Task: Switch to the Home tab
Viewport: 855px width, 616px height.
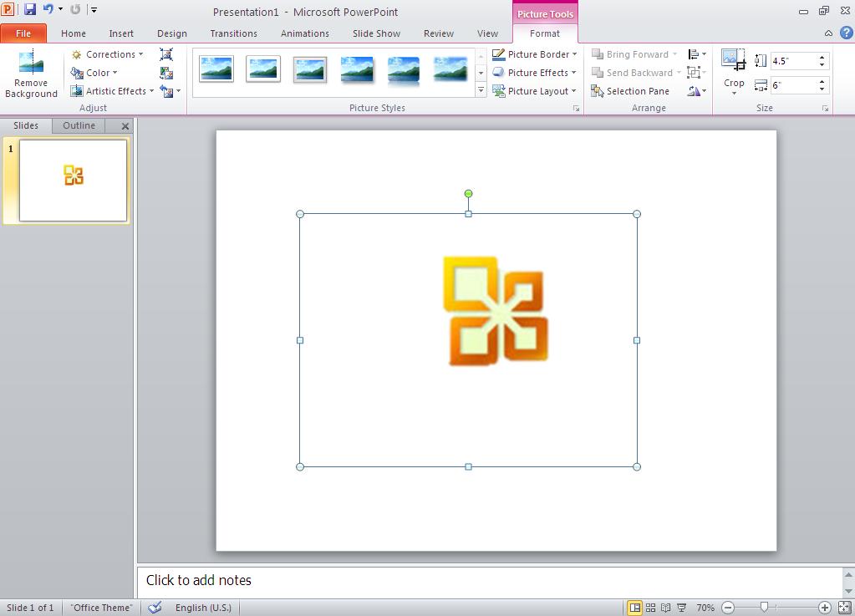Action: tap(74, 33)
